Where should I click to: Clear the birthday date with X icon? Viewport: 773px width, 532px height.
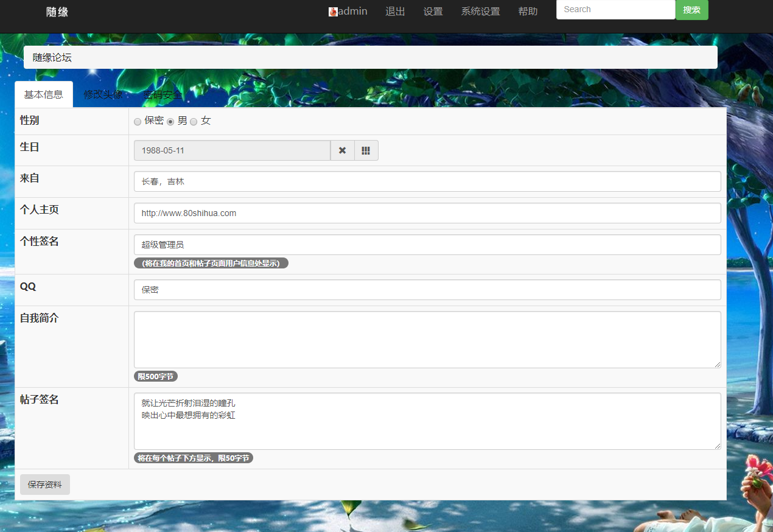tap(342, 150)
